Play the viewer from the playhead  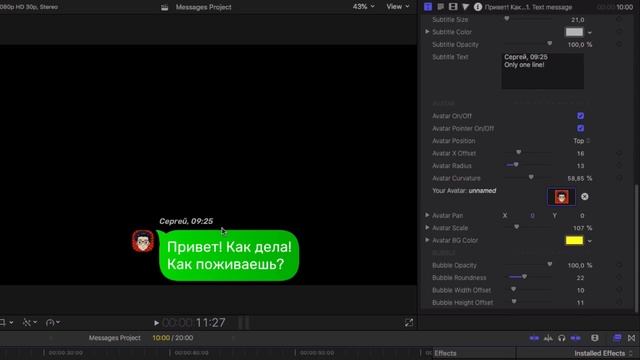coord(156,323)
